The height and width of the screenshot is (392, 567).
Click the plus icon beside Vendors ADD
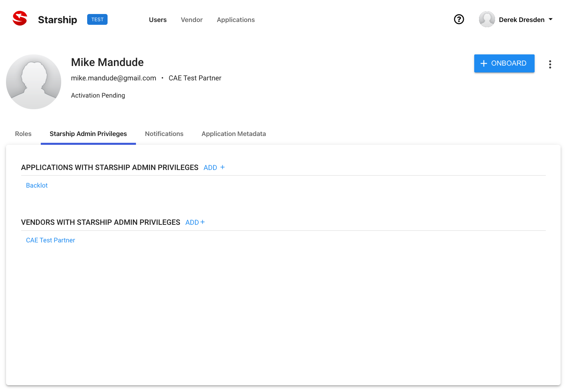[203, 222]
